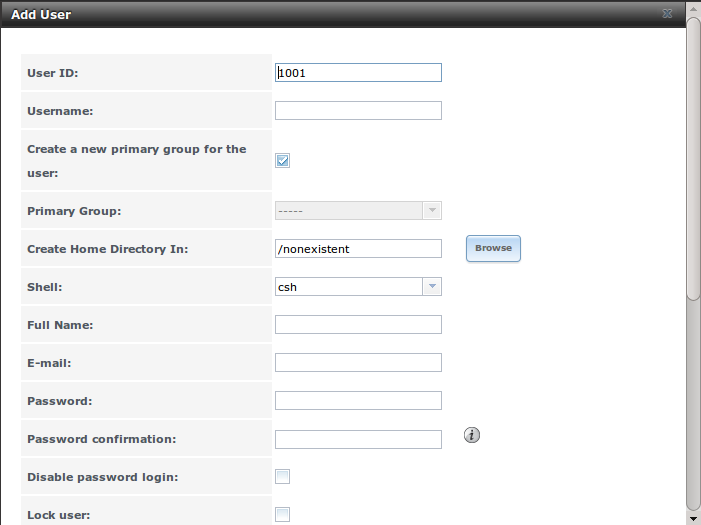Screen dimensions: 701x525
Task: Focus the E-mail input field
Action: 358,363
